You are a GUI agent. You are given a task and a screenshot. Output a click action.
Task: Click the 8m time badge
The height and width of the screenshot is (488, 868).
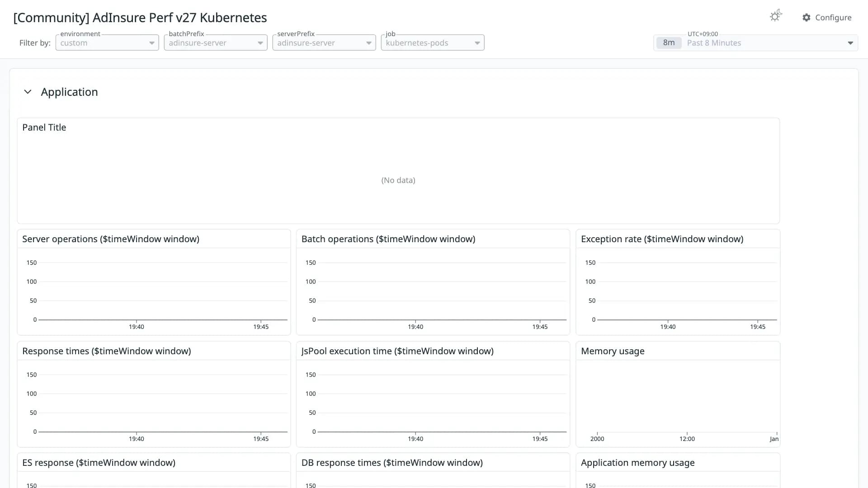(669, 43)
